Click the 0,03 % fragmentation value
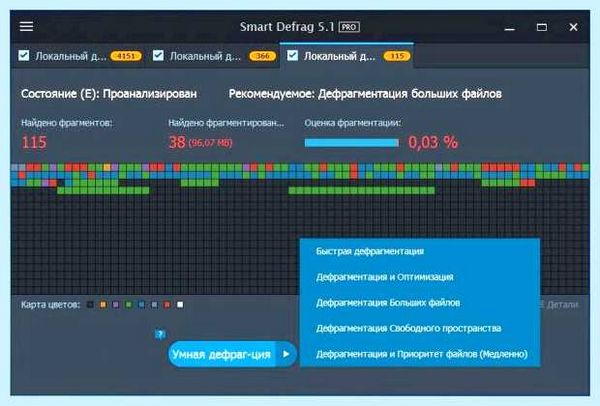The width and height of the screenshot is (600, 406). pyautogui.click(x=433, y=142)
